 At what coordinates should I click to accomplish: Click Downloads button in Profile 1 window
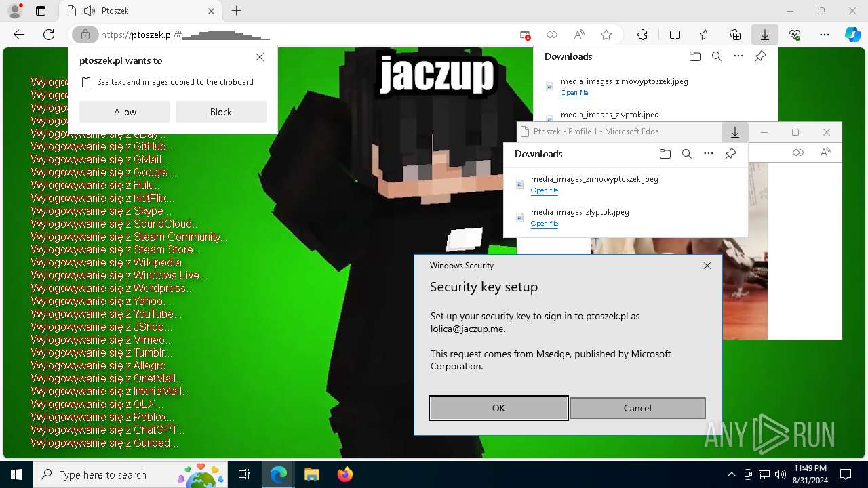click(734, 132)
